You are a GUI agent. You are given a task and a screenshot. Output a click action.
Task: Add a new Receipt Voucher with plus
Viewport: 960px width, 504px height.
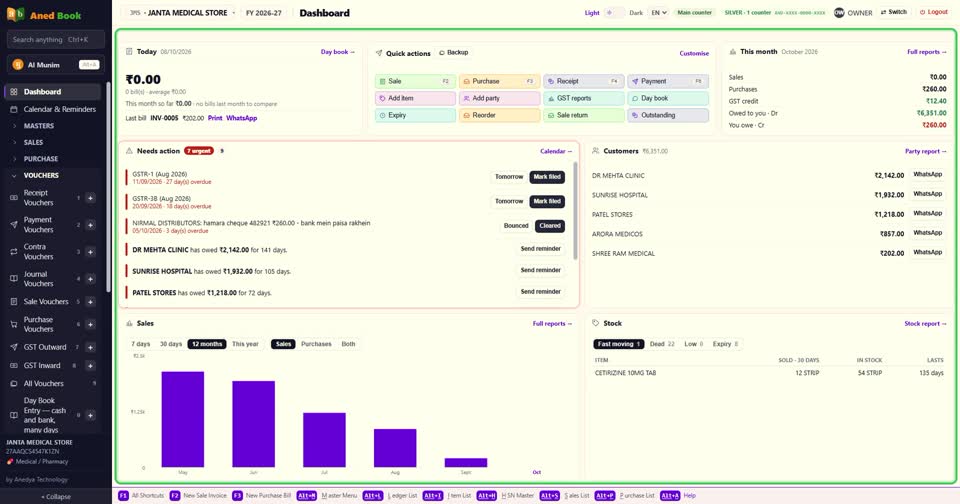tap(90, 198)
